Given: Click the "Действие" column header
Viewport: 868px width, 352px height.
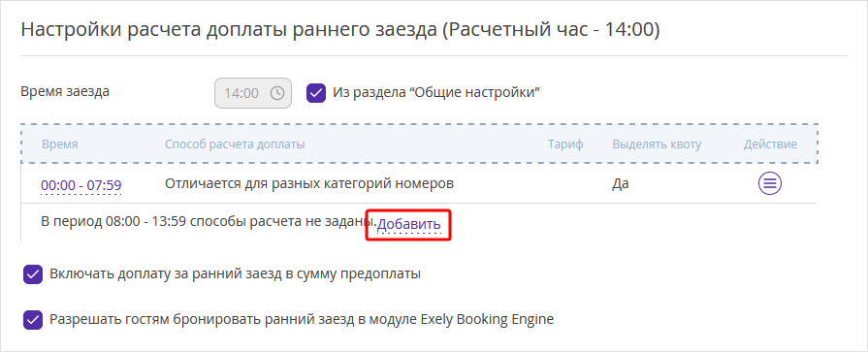Looking at the screenshot, I should (x=770, y=144).
